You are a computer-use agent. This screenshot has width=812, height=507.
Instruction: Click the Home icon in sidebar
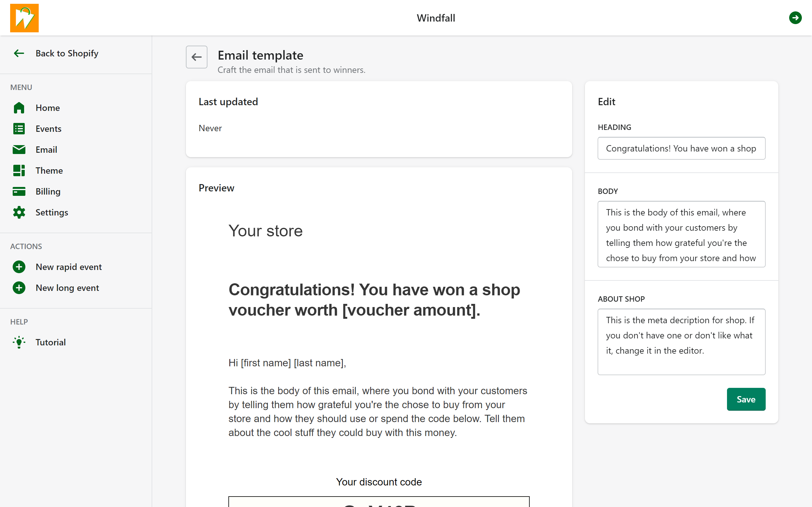coord(20,107)
